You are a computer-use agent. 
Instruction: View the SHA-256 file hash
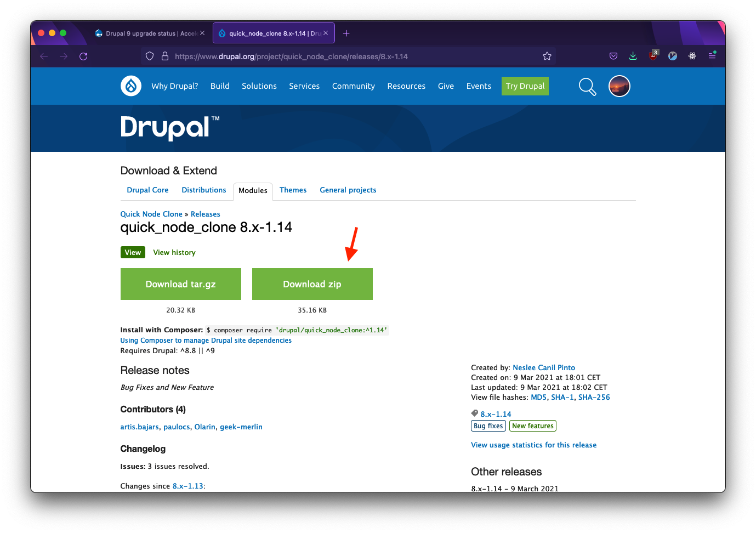point(594,398)
